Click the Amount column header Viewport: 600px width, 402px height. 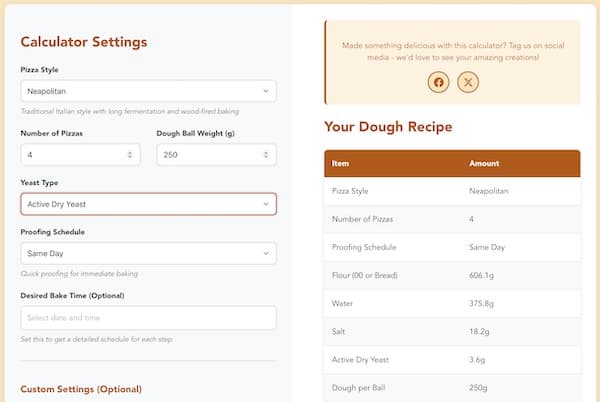coord(484,163)
